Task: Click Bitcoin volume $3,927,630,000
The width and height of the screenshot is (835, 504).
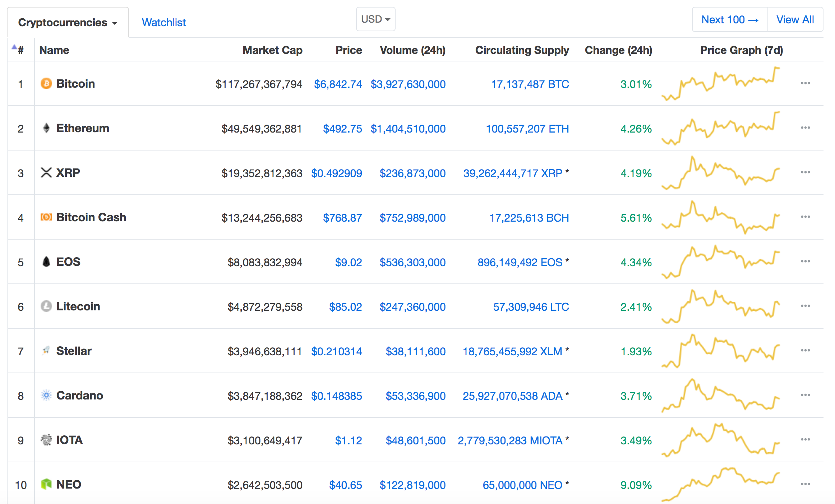Action: [408, 84]
